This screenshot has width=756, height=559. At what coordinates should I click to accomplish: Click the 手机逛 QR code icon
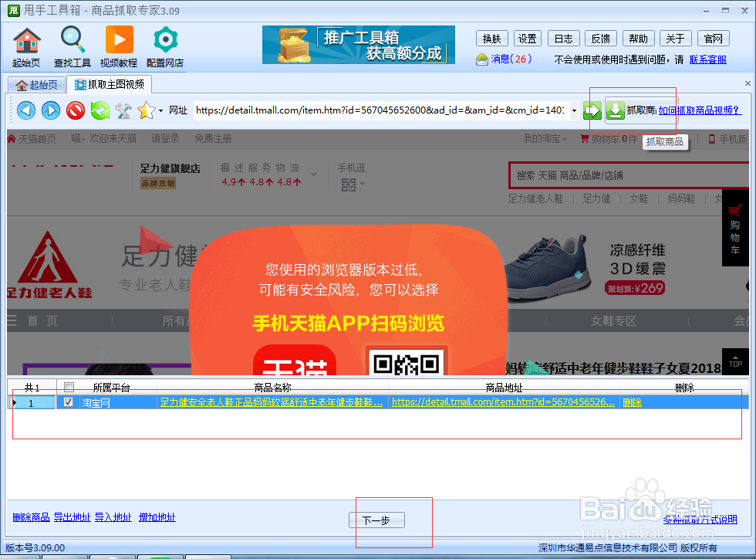(x=349, y=185)
